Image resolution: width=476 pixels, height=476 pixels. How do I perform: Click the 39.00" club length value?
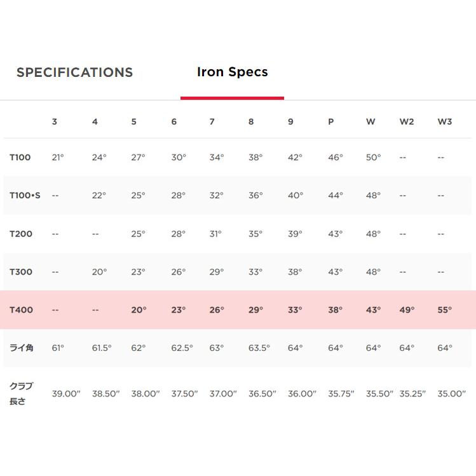point(66,394)
